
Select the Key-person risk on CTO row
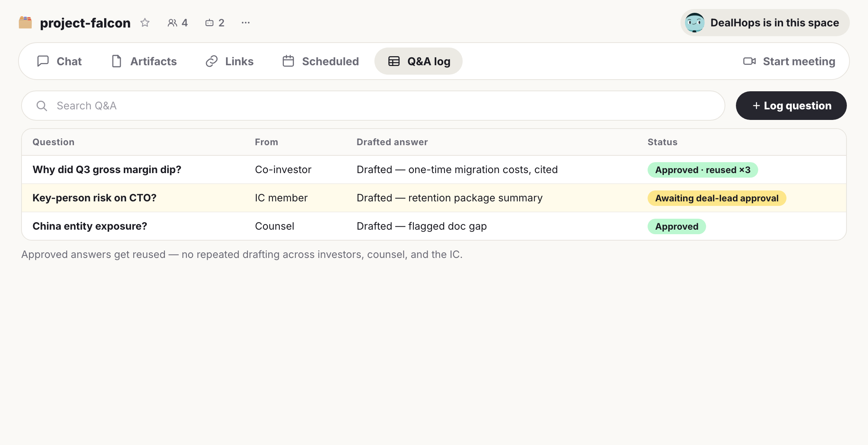[x=434, y=198]
